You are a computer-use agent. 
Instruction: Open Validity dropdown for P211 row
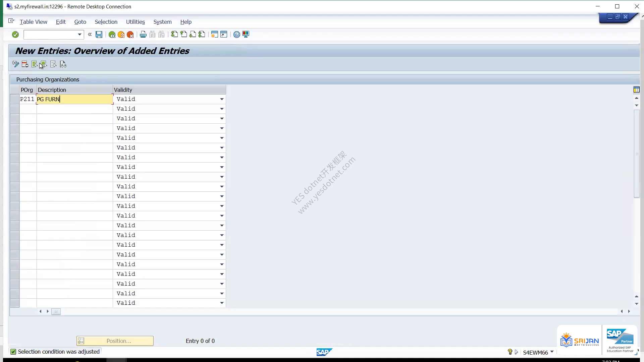tap(222, 99)
